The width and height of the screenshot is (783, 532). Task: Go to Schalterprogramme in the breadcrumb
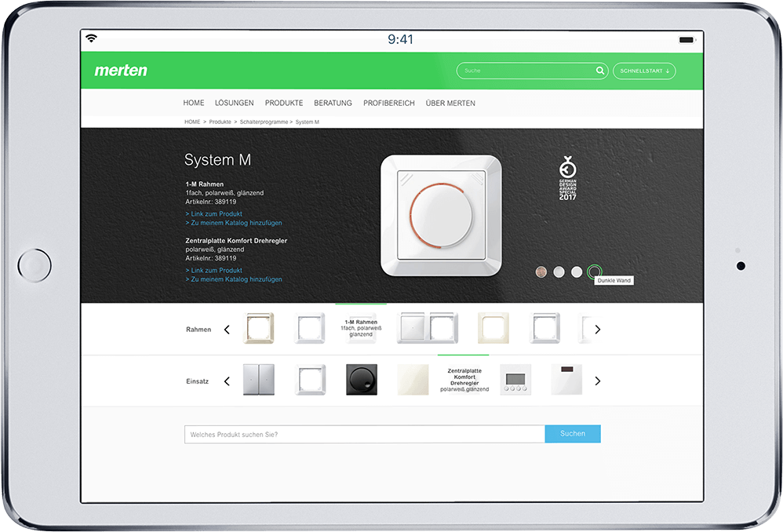(x=264, y=122)
